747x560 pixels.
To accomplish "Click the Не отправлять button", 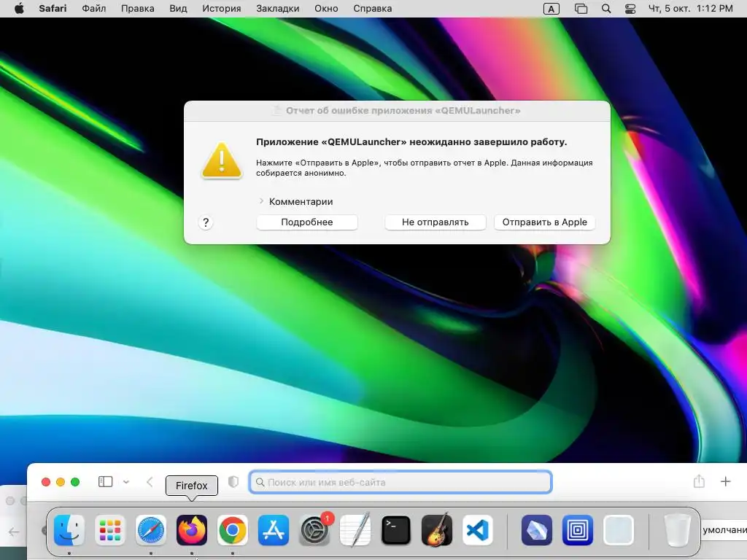I will point(435,222).
